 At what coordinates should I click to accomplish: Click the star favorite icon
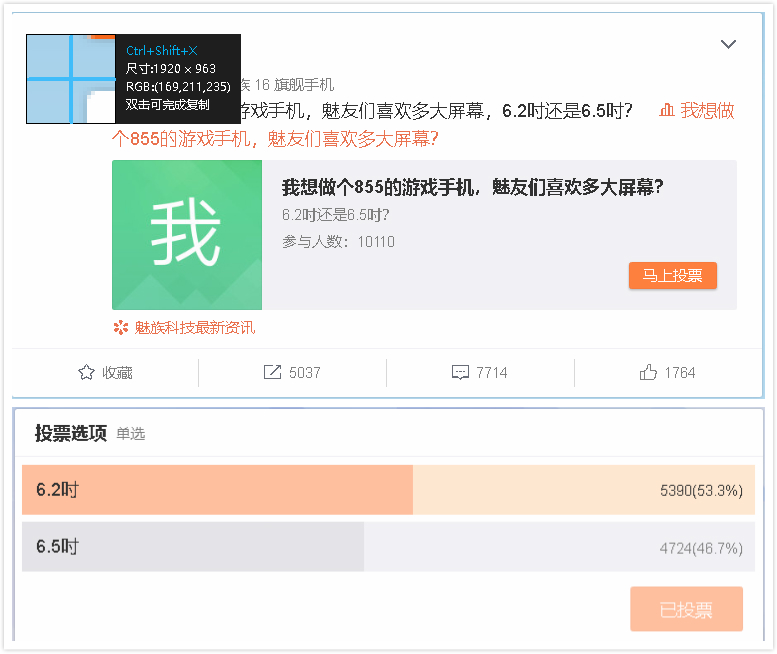pos(86,373)
